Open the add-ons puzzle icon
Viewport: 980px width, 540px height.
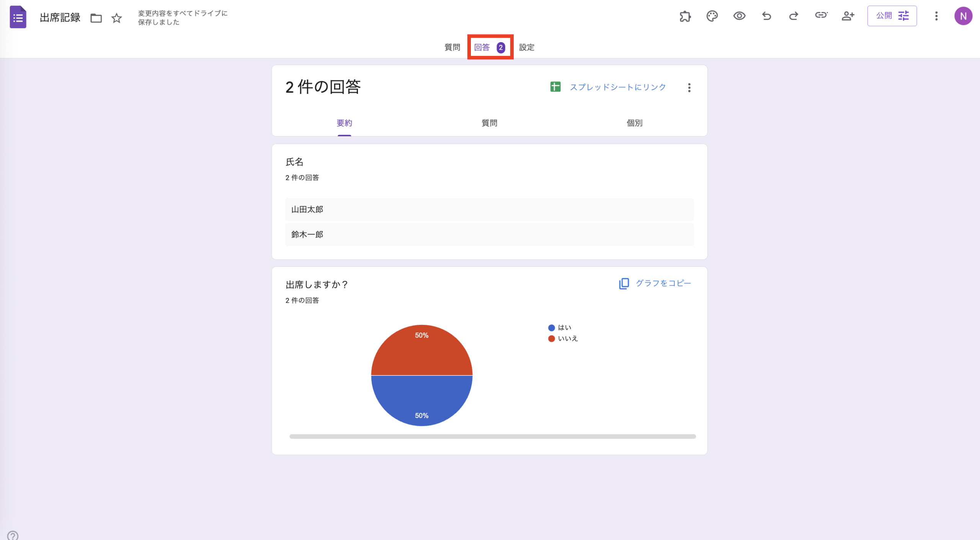tap(685, 16)
